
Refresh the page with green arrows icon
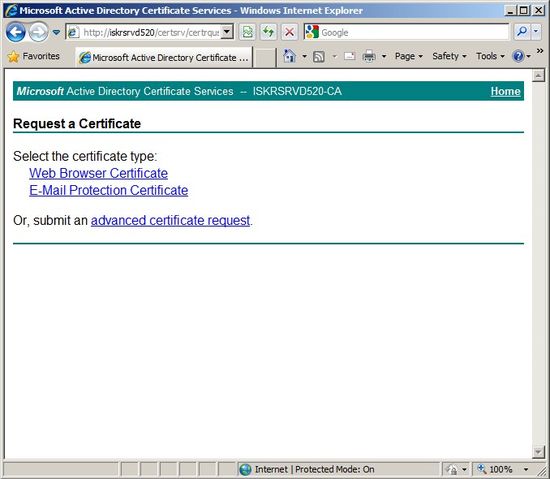pos(269,33)
